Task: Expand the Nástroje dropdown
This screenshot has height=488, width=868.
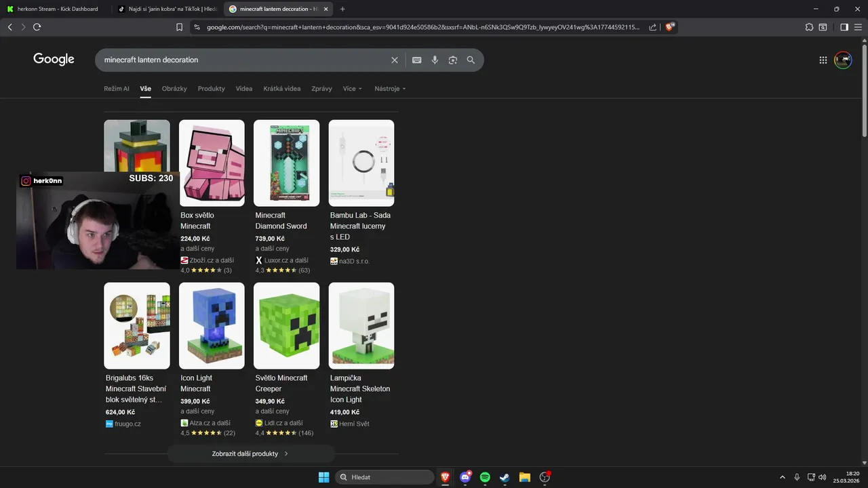Action: [390, 89]
